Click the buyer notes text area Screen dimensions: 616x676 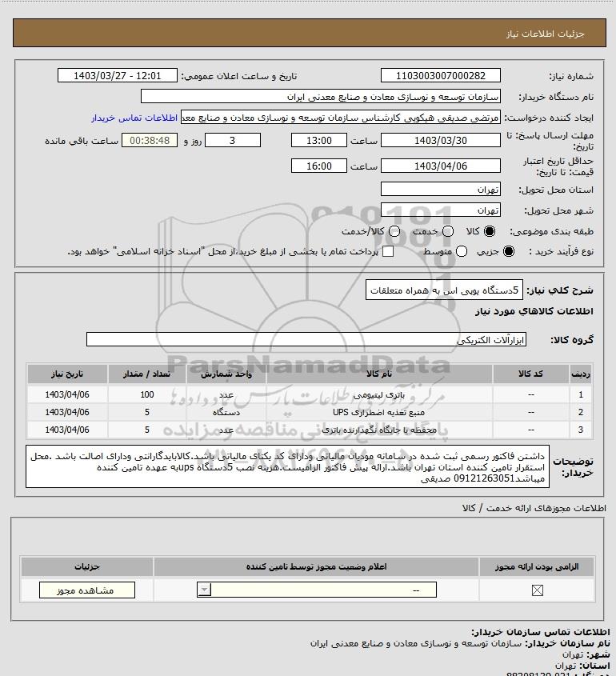[287, 466]
